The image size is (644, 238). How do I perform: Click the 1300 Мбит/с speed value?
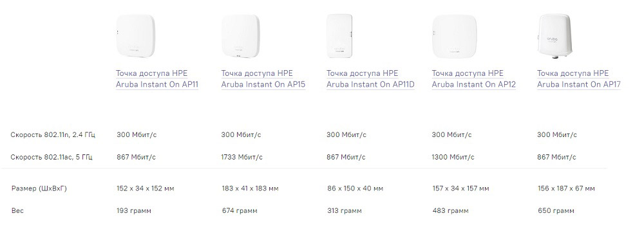click(x=453, y=157)
